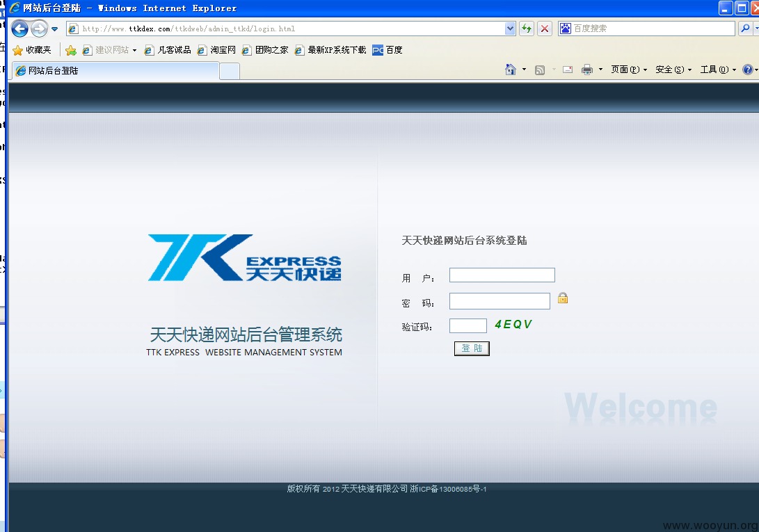759x532 pixels.
Task: Click the browser Forward arrow button
Action: [39, 29]
